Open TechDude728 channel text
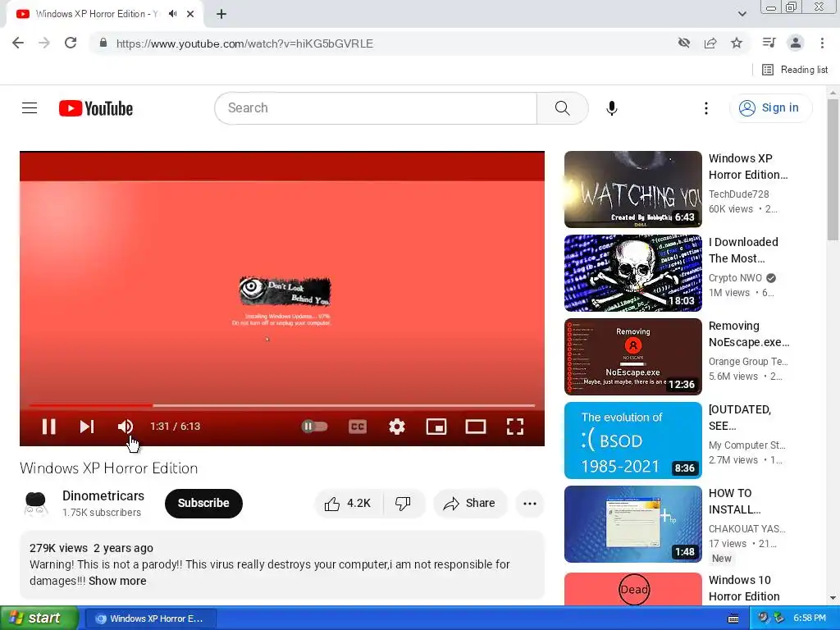Viewport: 840px width, 630px height. click(x=739, y=194)
